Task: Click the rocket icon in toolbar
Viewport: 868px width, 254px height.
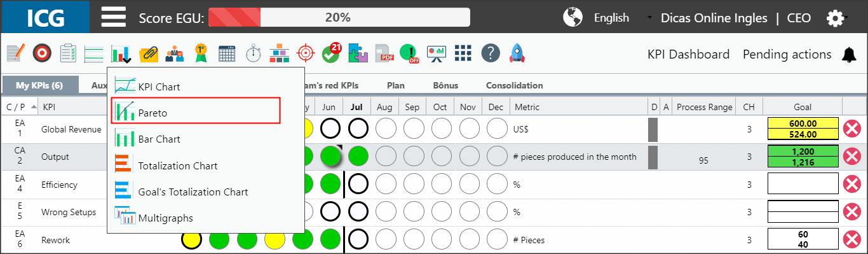Action: [517, 53]
